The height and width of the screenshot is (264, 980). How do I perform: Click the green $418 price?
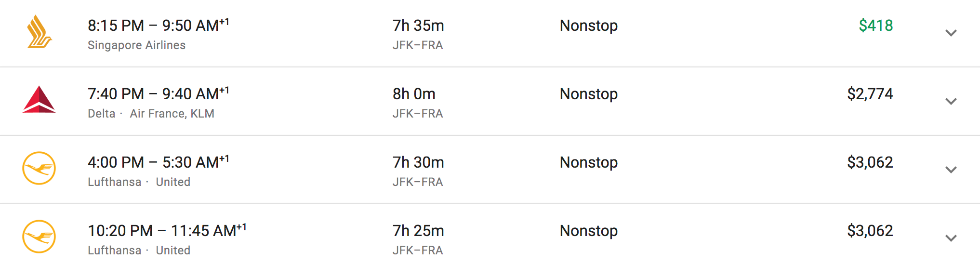[x=875, y=25]
